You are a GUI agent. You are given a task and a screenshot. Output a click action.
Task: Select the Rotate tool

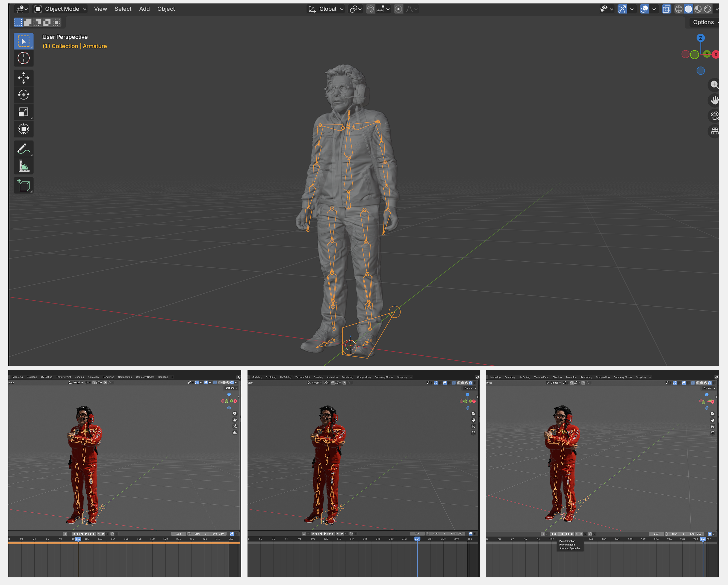click(x=23, y=95)
